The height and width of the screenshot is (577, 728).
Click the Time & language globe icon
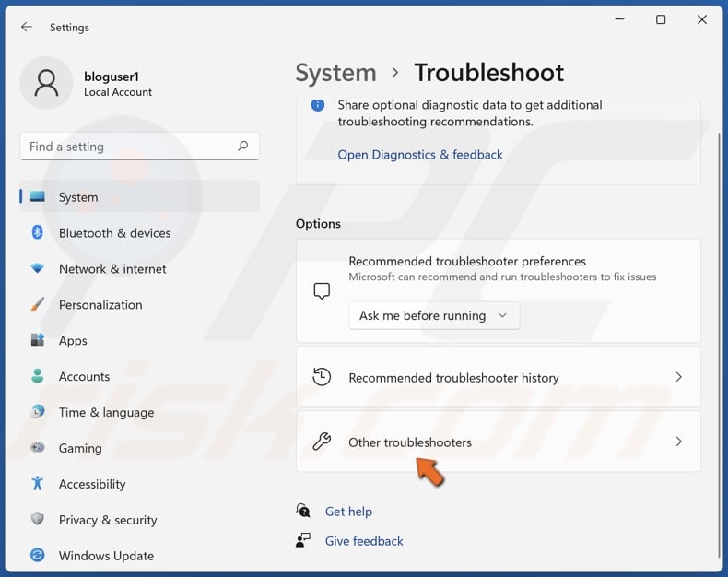(37, 412)
